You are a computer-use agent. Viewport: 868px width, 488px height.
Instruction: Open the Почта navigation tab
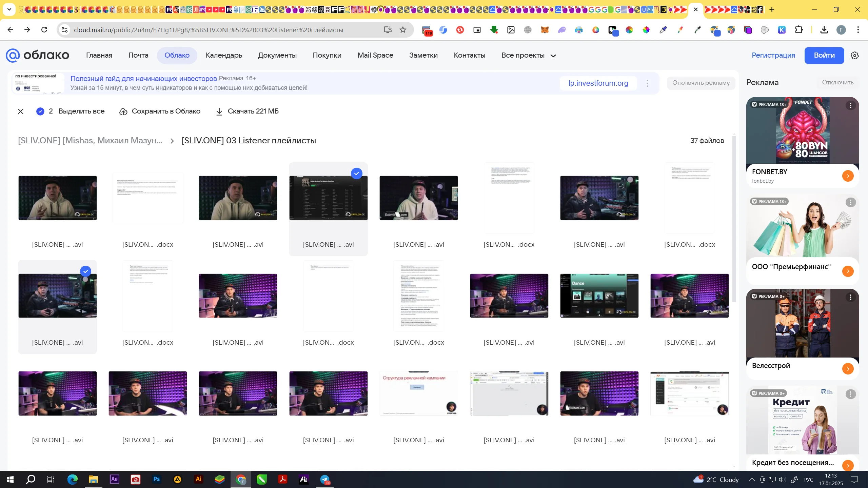(138, 56)
